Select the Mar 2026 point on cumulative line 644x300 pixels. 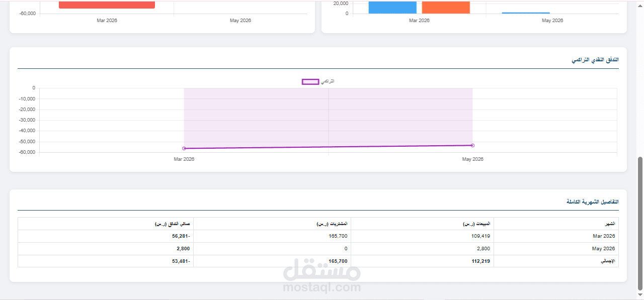184,148
